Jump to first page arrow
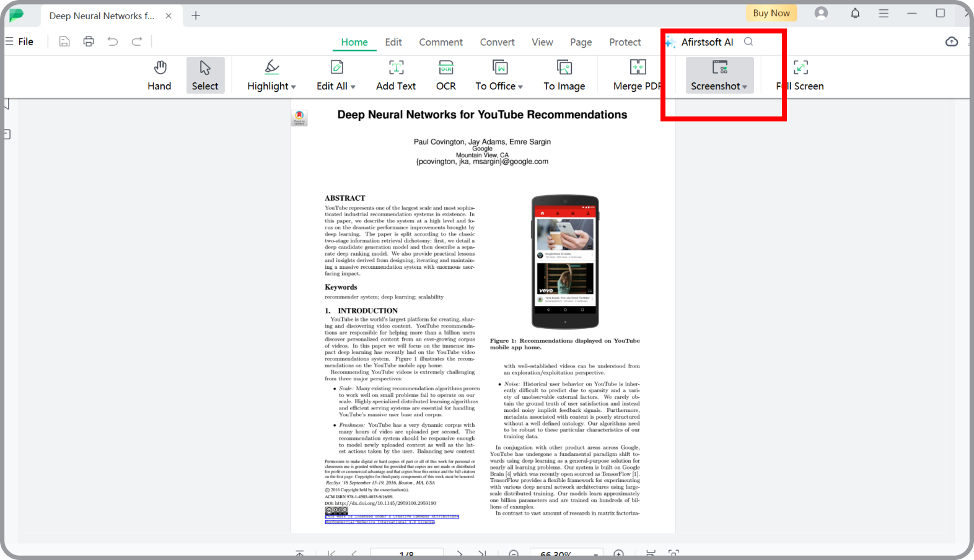The width and height of the screenshot is (974, 560). [331, 554]
